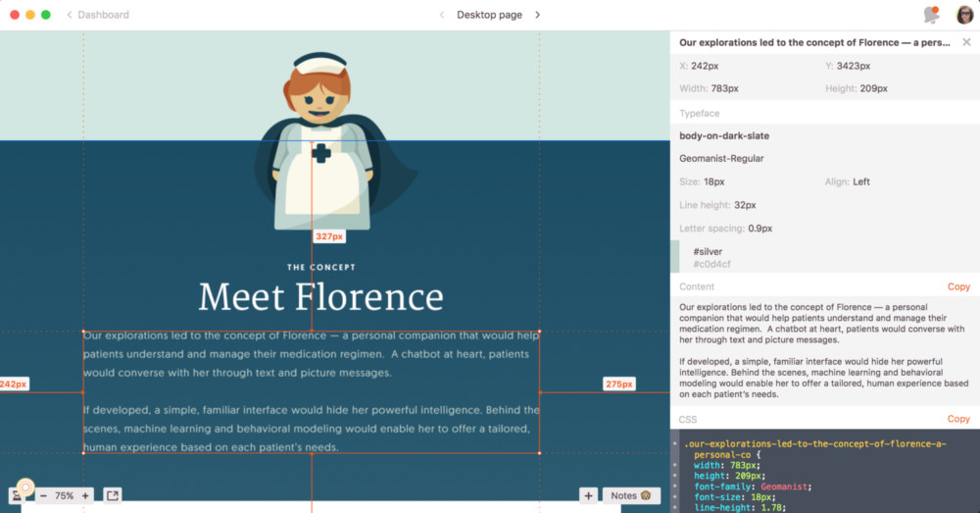Go to the next screen arrow
The width and height of the screenshot is (980, 513).
coord(537,15)
